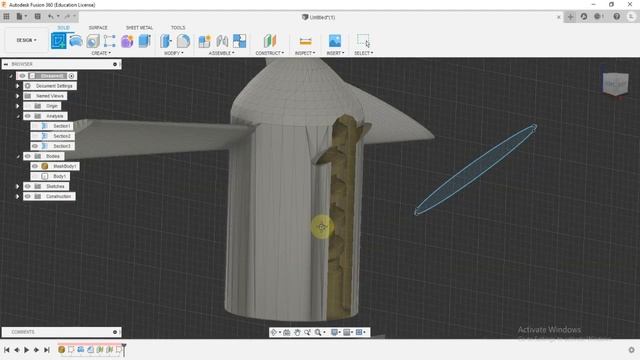This screenshot has height=360, width=640.
Task: Click the Orbit navigation icon
Action: pyautogui.click(x=274, y=333)
